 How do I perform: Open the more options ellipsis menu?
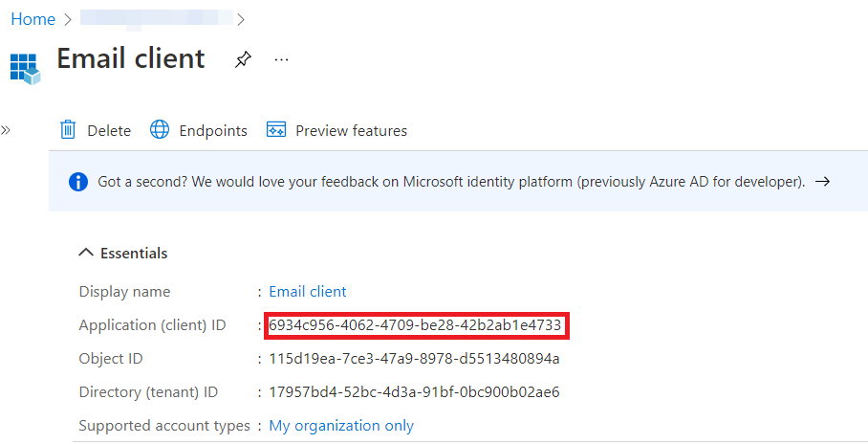(x=281, y=59)
